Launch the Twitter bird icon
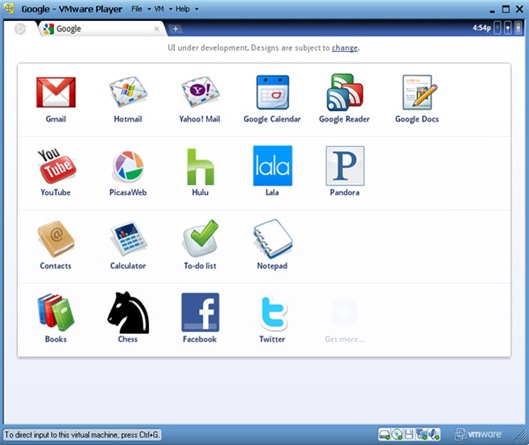529x445 pixels. 274,313
